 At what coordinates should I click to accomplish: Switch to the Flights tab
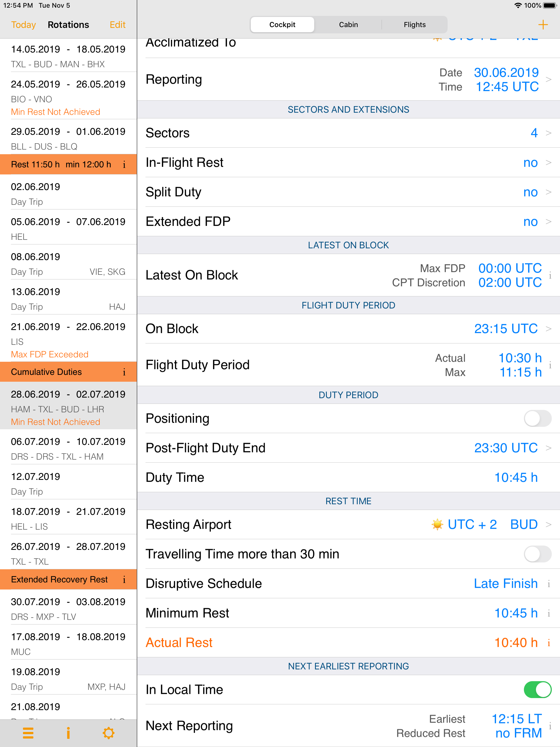coord(415,25)
